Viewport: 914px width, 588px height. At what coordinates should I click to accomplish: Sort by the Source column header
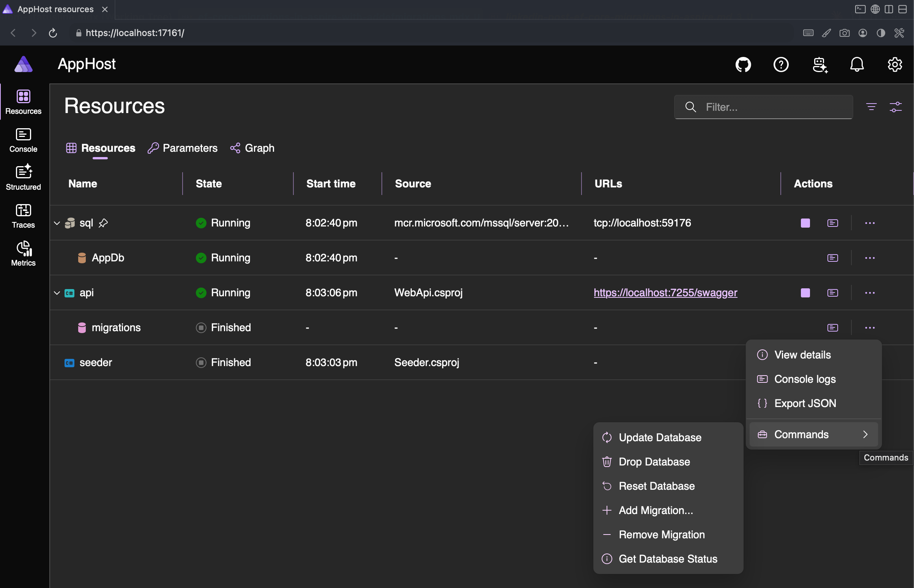(413, 184)
